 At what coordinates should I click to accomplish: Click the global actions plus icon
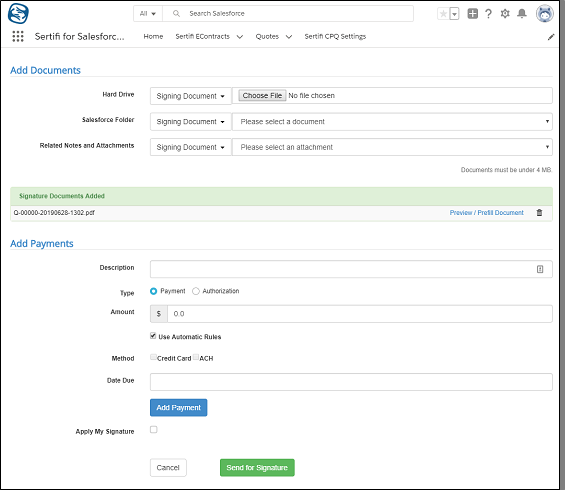pyautogui.click(x=472, y=14)
